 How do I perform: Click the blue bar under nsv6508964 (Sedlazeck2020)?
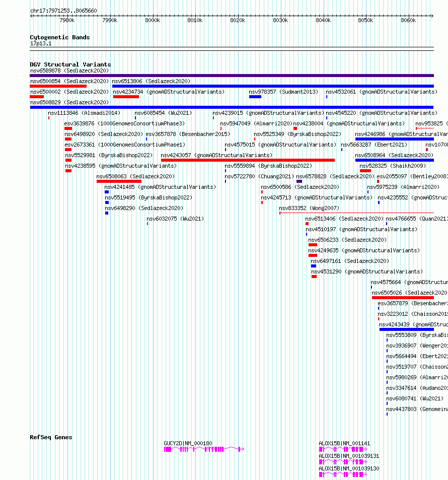click(x=395, y=160)
